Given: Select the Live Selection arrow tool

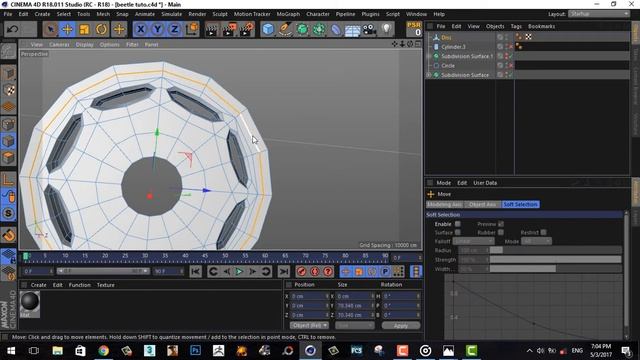Looking at the screenshot, I should click(x=50, y=29).
